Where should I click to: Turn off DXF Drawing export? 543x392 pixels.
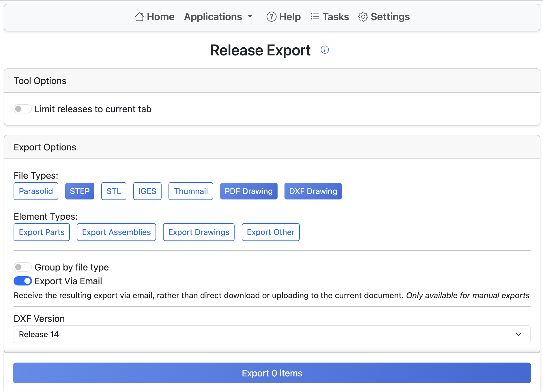point(313,191)
